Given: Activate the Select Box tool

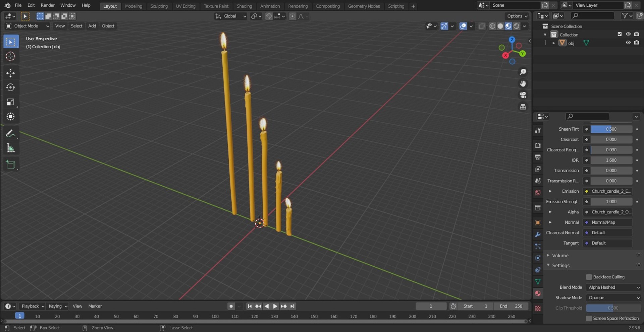Looking at the screenshot, I should click(11, 42).
